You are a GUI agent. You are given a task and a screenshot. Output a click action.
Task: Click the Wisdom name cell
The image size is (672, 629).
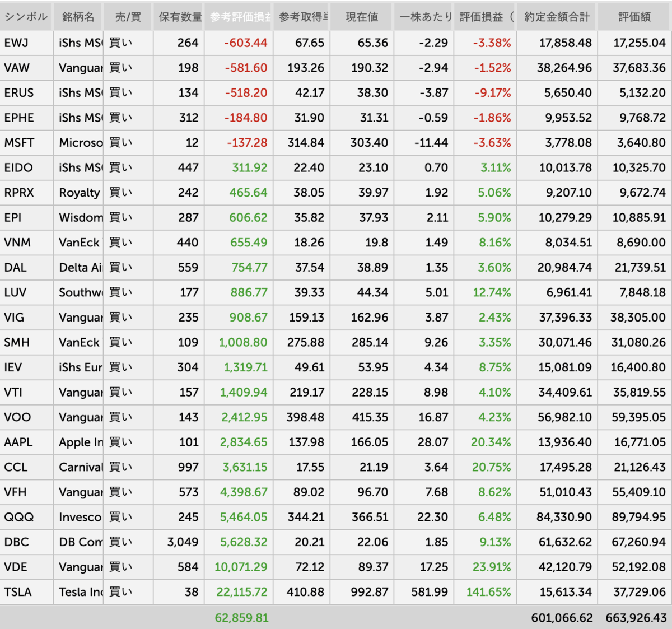[78, 217]
